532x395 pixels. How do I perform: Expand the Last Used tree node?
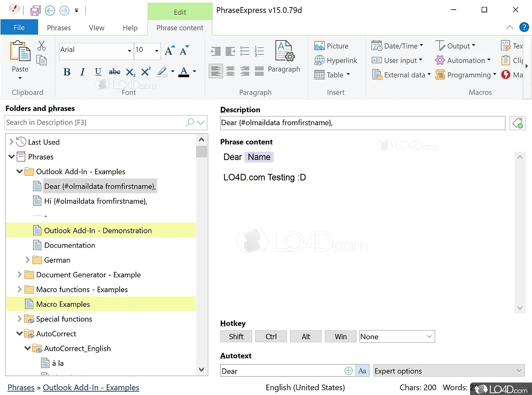click(x=11, y=142)
